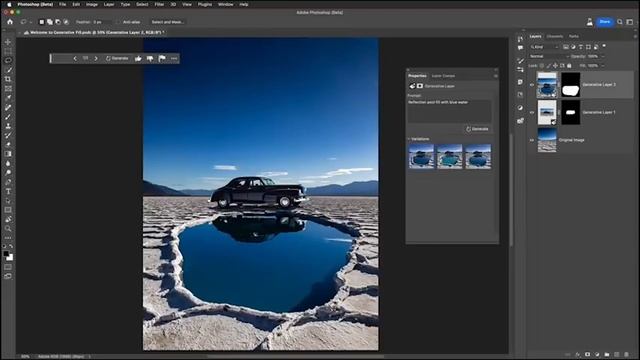Viewport: 640px width, 360px height.
Task: Switch to the Paths tab
Action: coord(574,36)
